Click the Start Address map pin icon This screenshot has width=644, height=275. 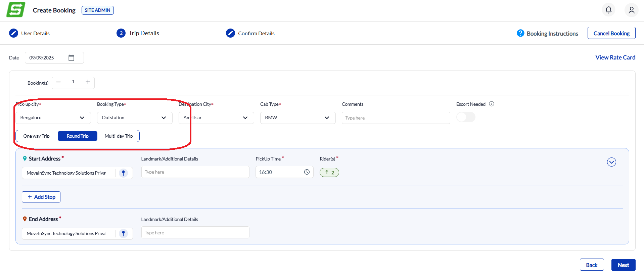123,173
